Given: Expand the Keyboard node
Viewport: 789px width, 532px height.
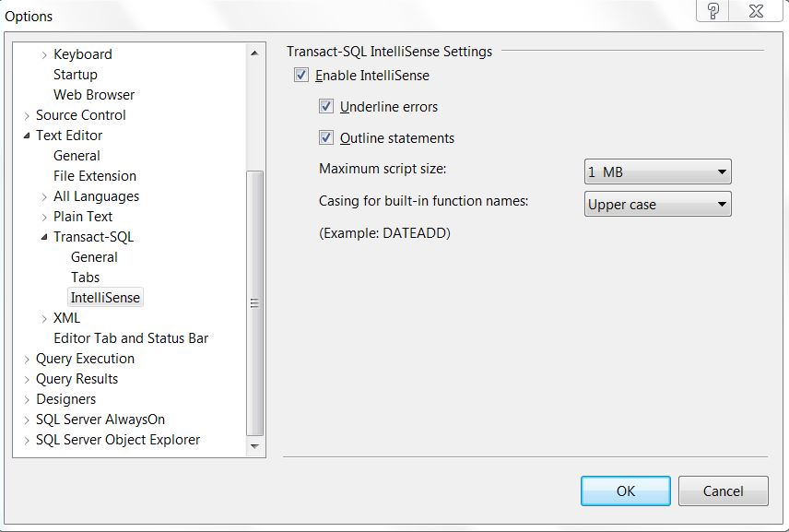Looking at the screenshot, I should [x=43, y=53].
